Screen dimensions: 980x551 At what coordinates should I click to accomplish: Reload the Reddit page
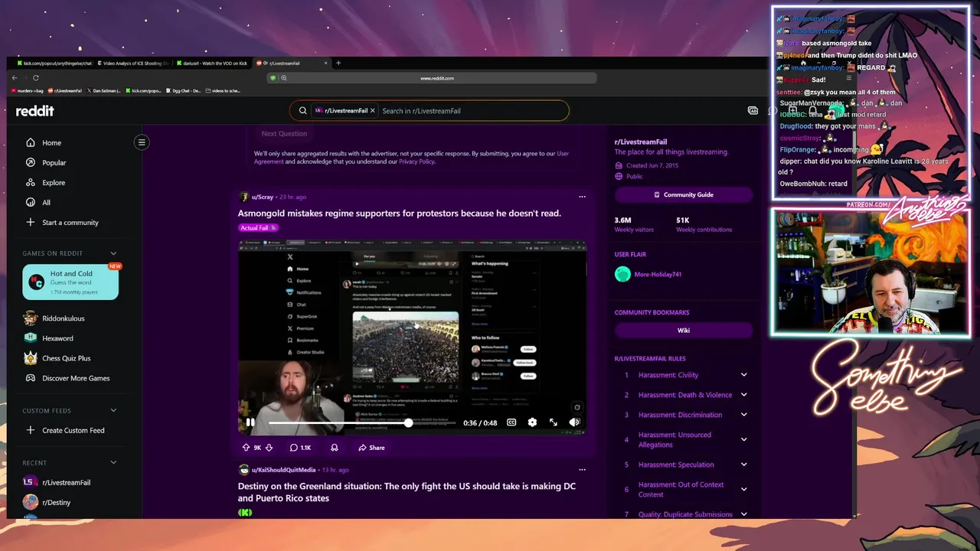tap(35, 78)
